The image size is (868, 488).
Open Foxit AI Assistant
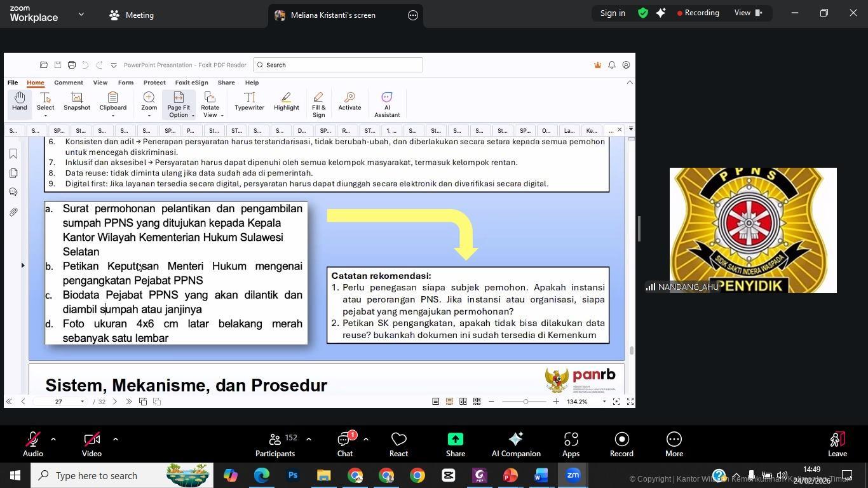(386, 104)
